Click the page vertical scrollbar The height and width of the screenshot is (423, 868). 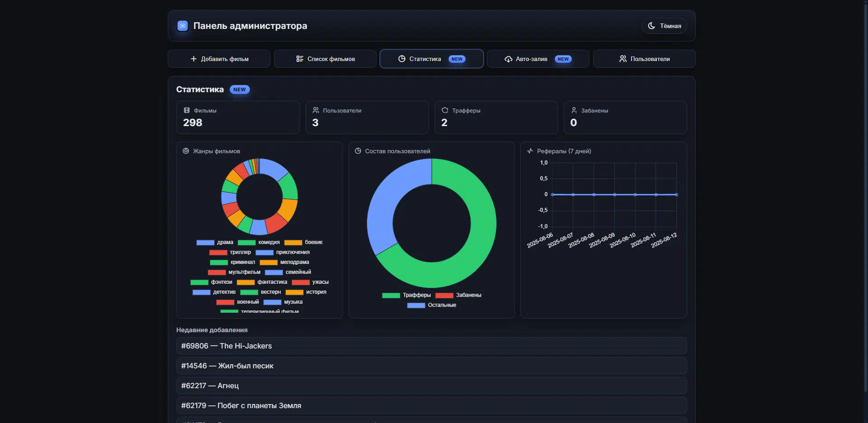point(865,181)
